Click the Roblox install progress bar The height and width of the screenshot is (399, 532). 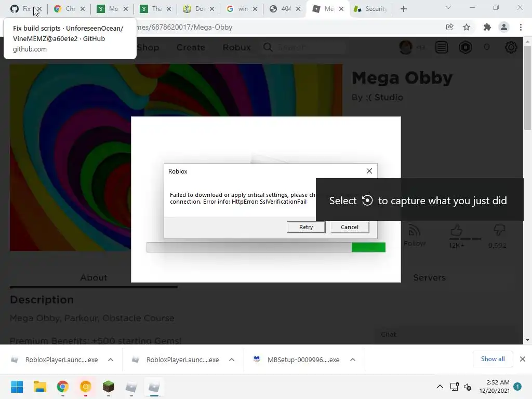pos(266,247)
